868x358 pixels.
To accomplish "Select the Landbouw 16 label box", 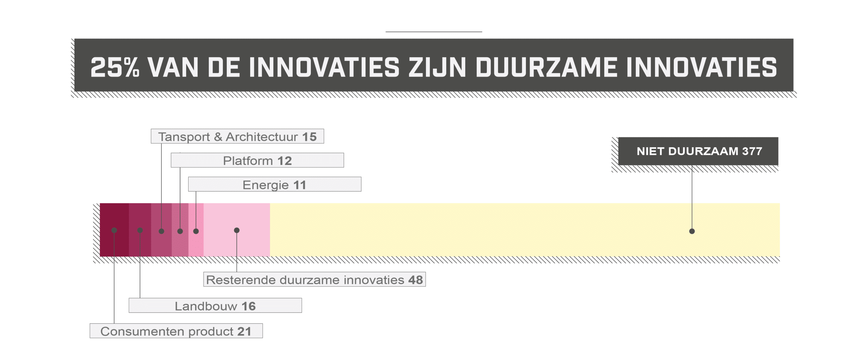I will tap(215, 305).
